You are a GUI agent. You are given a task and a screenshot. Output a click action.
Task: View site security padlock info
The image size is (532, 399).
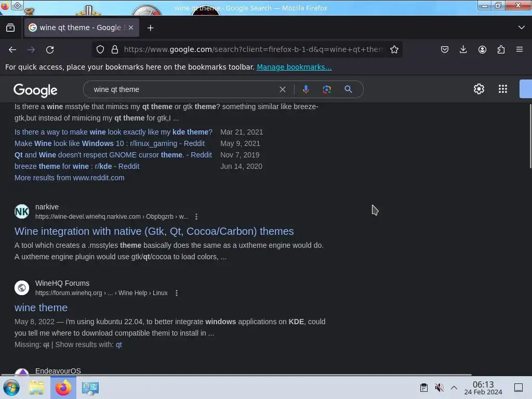(x=115, y=49)
